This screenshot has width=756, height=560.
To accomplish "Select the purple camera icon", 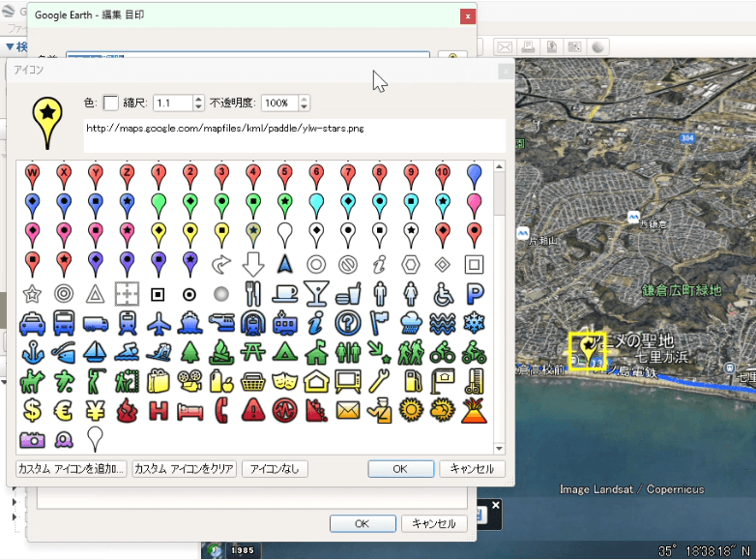I will pos(32,440).
